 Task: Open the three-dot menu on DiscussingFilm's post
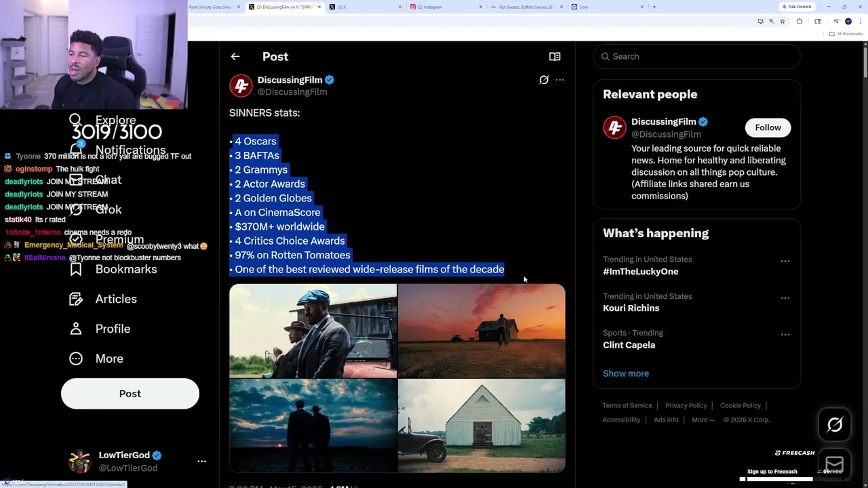(559, 80)
